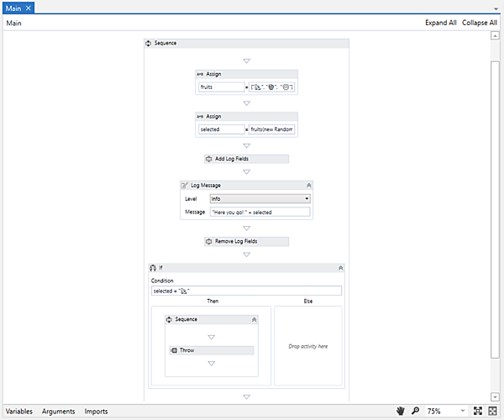The width and height of the screenshot is (504, 420).
Task: Click the Condition label in If
Action: 162,281
